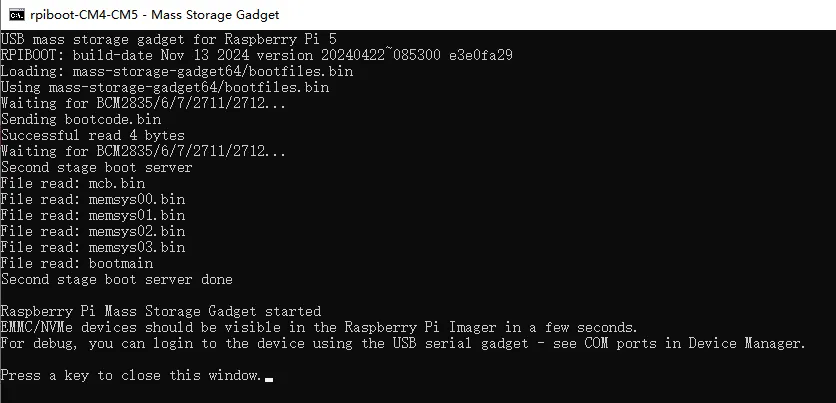836x403 pixels.
Task: Select the "USB mass storage gadget for Raspberry Pi 5" line
Action: 168,39
